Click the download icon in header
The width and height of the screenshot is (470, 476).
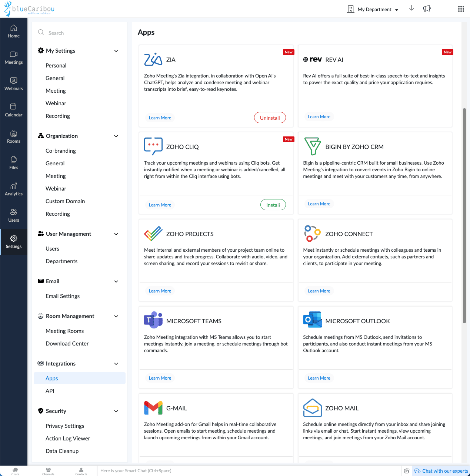(x=411, y=9)
